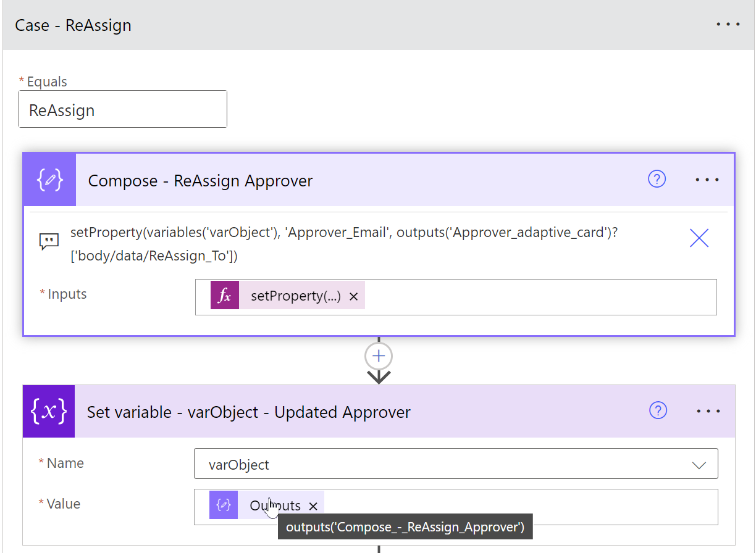This screenshot has height=553, width=756.
Task: Open help for Compose - ReAssign Approver
Action: pos(657,179)
